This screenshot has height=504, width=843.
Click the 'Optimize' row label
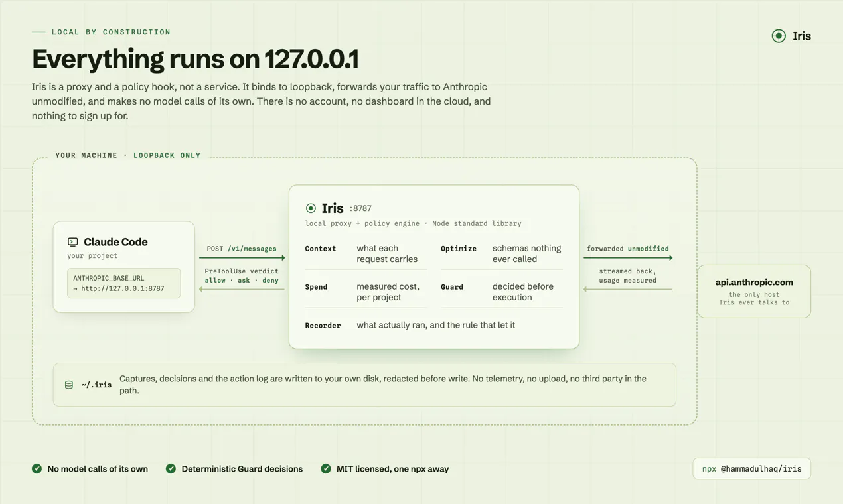[459, 249]
